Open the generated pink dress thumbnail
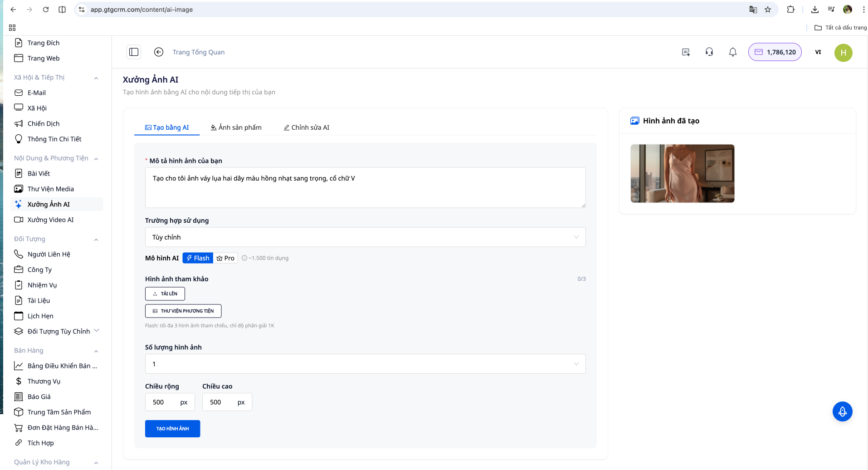 pos(682,173)
